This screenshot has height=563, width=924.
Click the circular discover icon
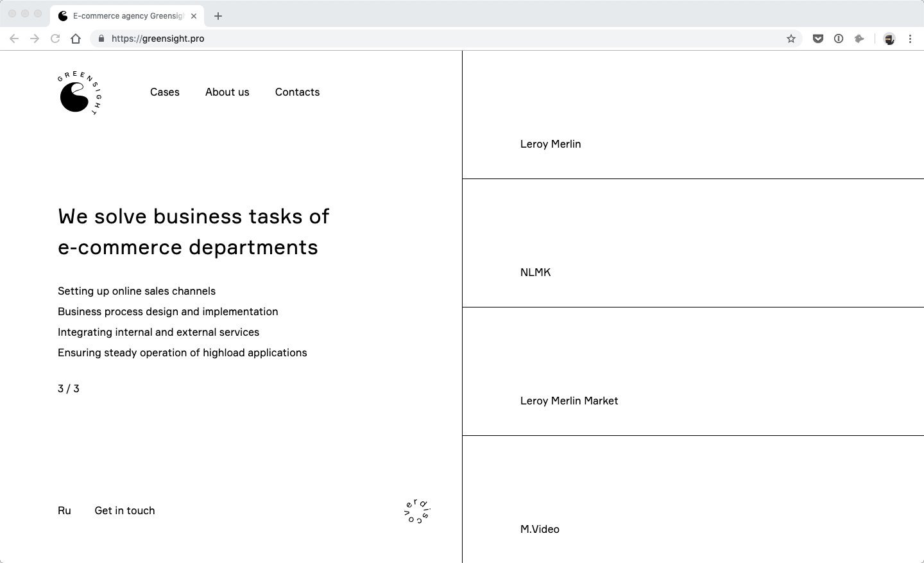pyautogui.click(x=417, y=511)
